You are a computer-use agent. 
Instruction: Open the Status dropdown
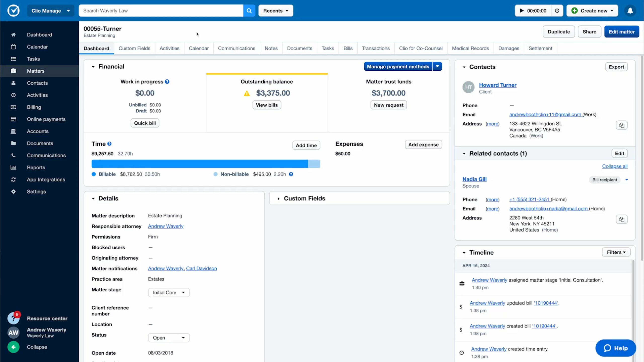coord(169,338)
